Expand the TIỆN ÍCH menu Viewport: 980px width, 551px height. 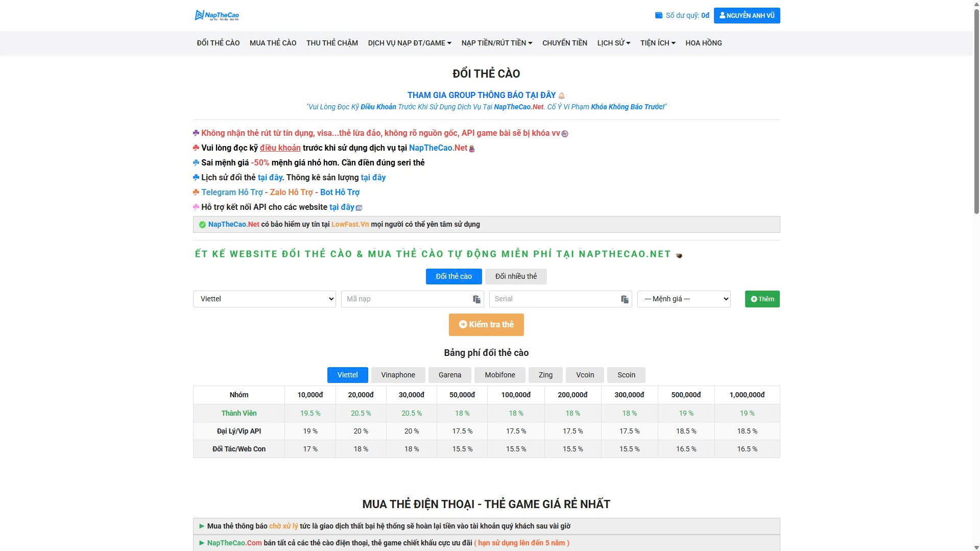(658, 43)
